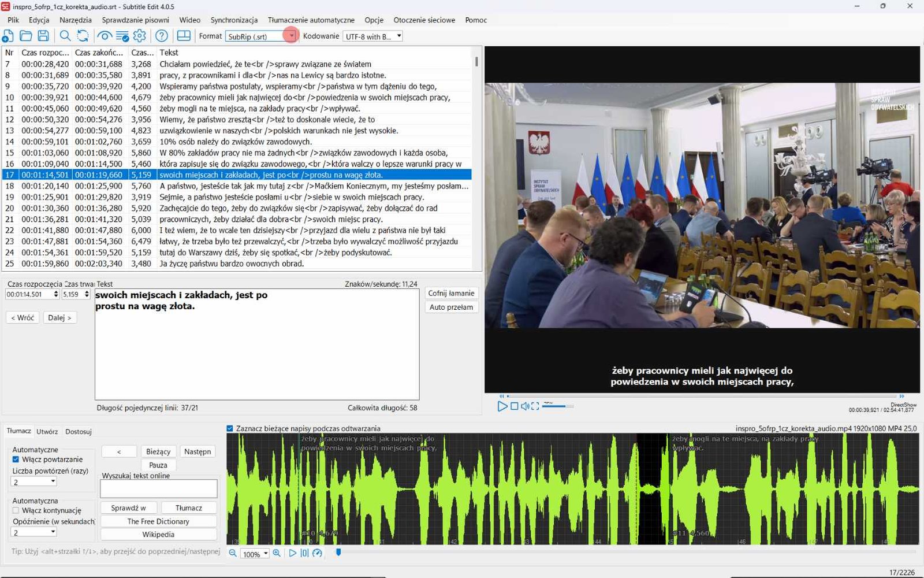The width and height of the screenshot is (924, 578).
Task: Switch to Utwórz tab
Action: [x=47, y=431]
